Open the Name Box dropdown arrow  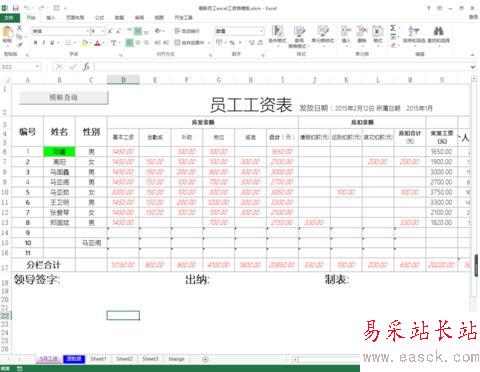pyautogui.click(x=37, y=67)
